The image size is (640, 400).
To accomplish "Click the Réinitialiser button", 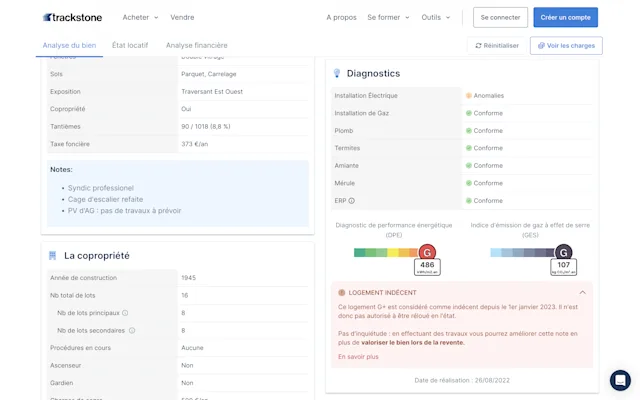I will coord(497,46).
